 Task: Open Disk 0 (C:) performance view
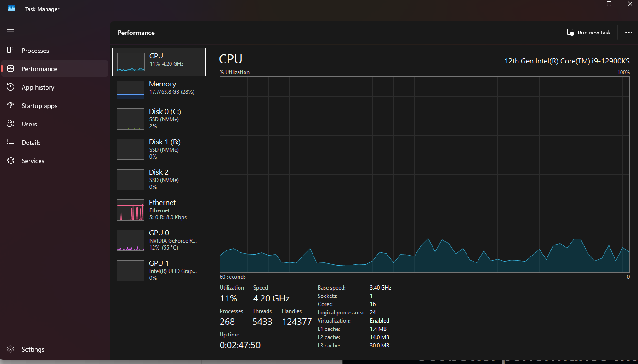pos(159,119)
